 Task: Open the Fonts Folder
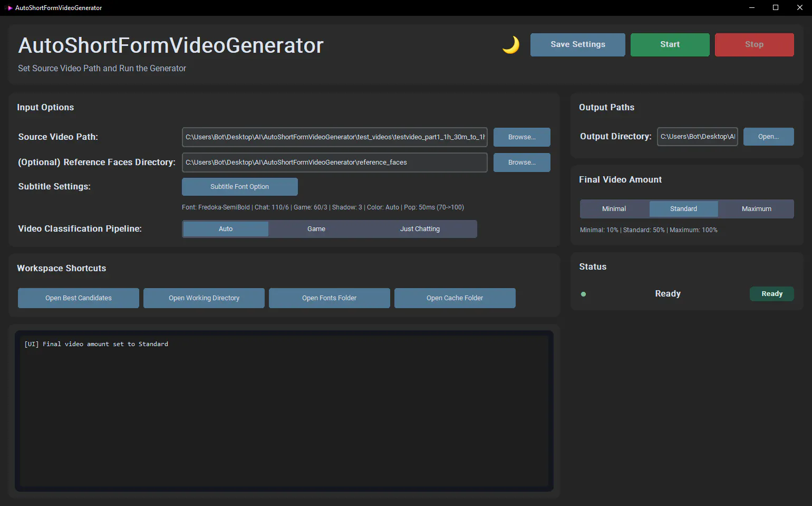(330, 298)
